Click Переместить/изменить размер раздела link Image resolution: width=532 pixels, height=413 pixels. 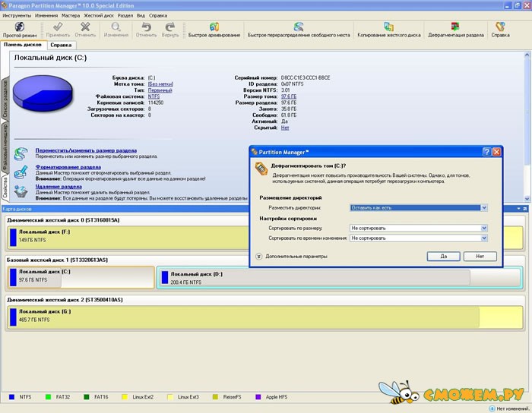click(x=86, y=150)
